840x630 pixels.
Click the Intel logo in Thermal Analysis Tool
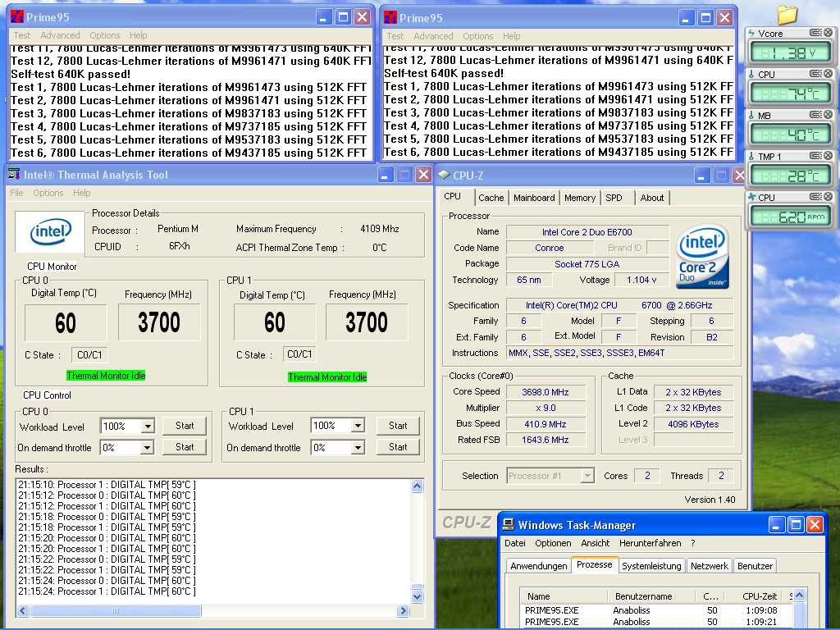tap(50, 231)
